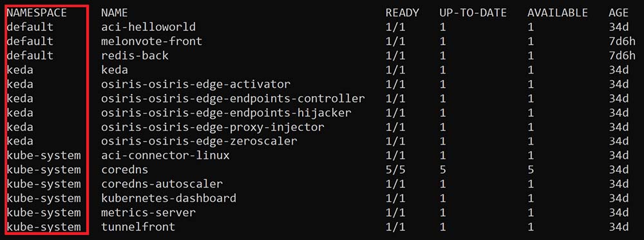Click the aci-connector-linux deployment

coord(165,155)
